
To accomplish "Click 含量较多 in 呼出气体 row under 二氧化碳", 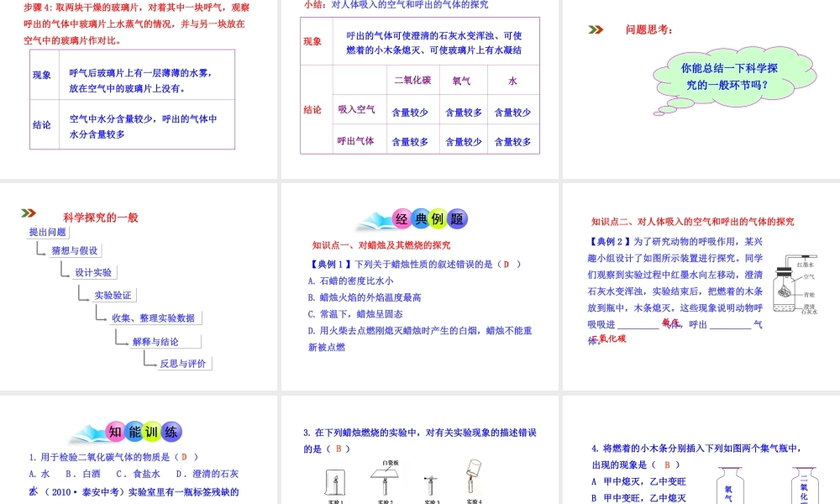I will pyautogui.click(x=411, y=142).
